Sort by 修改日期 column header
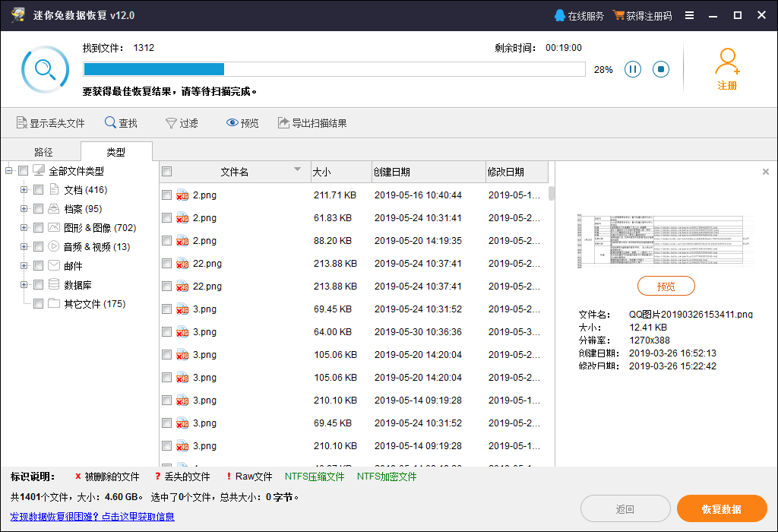The height and width of the screenshot is (532, 778). pos(517,172)
